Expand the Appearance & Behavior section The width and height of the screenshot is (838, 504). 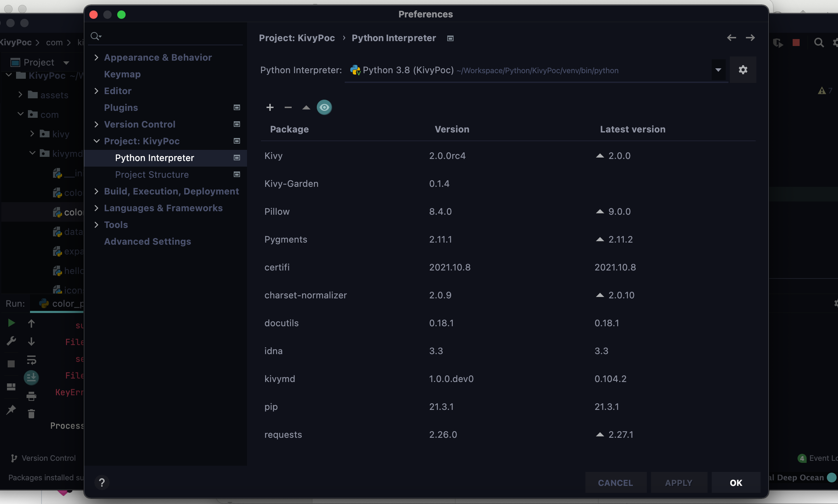(x=97, y=58)
